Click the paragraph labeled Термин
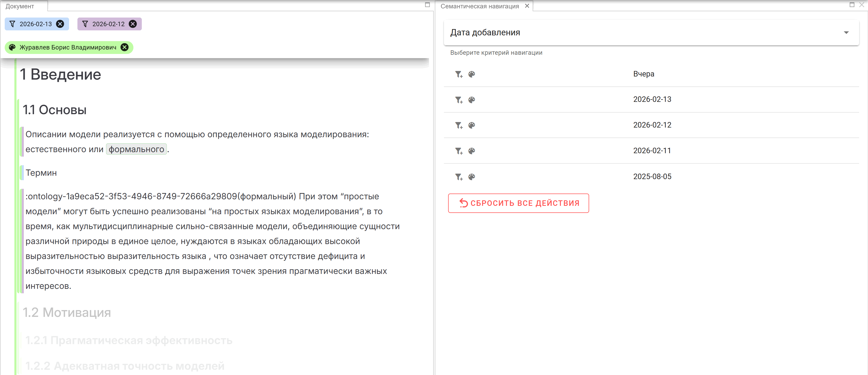The width and height of the screenshot is (868, 375). [x=41, y=173]
